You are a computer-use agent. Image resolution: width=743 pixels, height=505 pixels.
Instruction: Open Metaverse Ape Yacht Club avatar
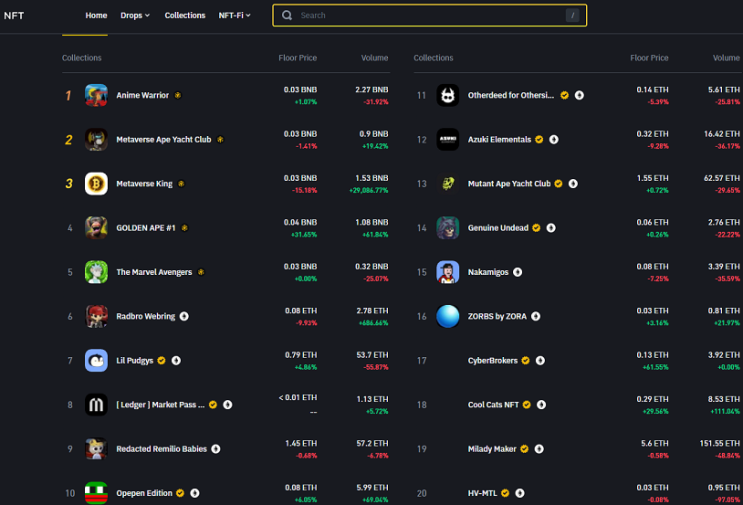96,139
